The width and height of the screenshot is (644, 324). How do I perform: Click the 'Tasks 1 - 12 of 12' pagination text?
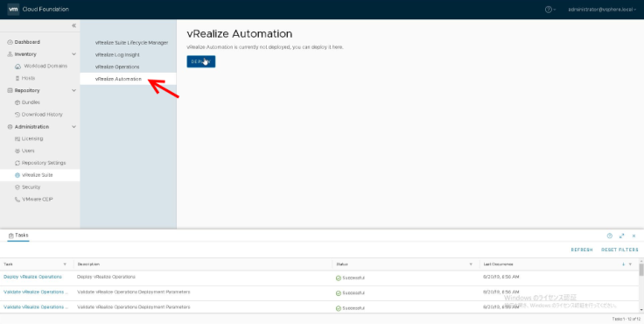pos(626,319)
